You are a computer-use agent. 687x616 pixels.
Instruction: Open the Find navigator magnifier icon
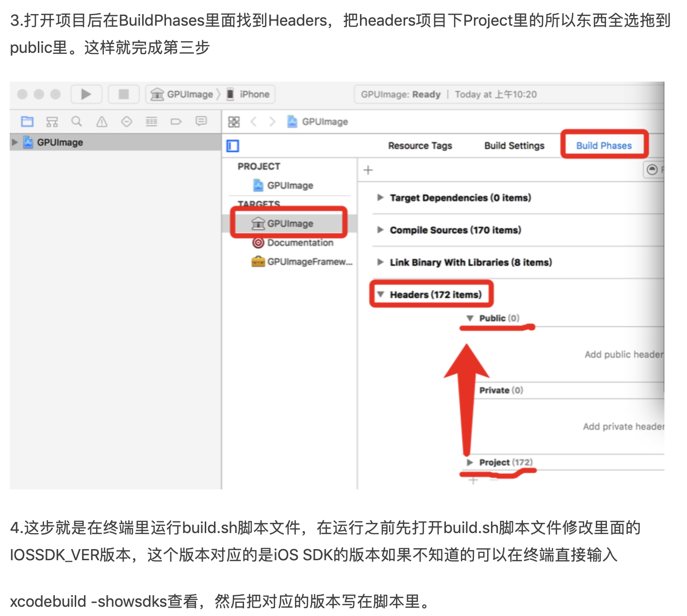(77, 121)
